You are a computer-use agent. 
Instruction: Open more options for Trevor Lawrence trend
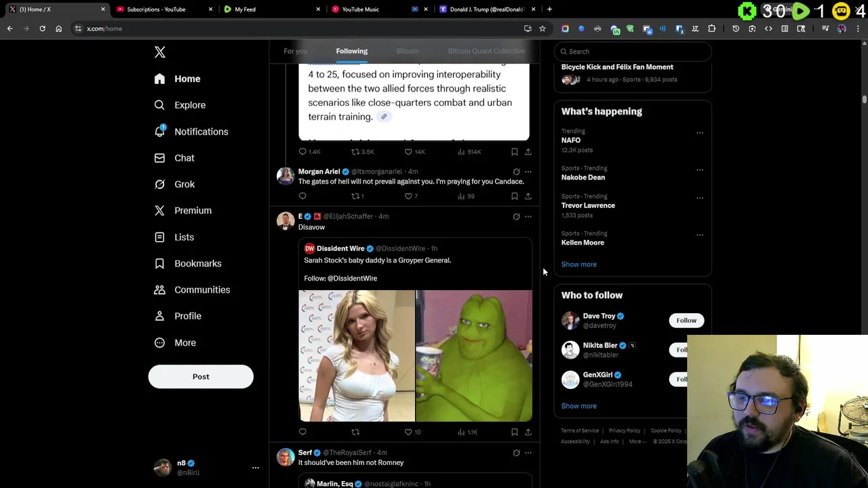click(700, 198)
